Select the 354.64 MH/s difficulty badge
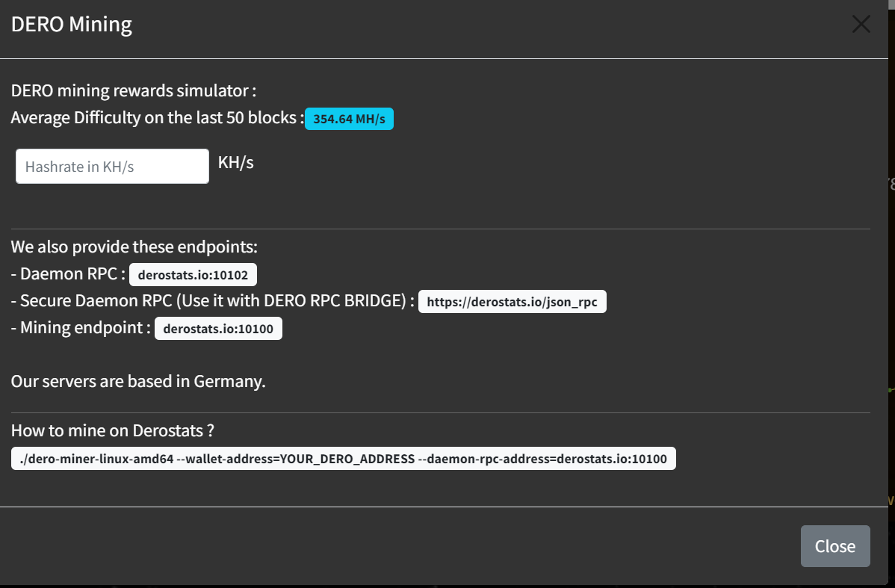Screen dimensions: 895x588 coord(349,119)
